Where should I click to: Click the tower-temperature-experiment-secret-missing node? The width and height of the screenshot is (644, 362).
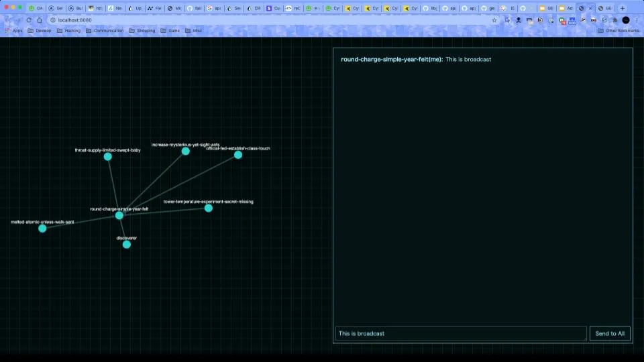(x=208, y=208)
